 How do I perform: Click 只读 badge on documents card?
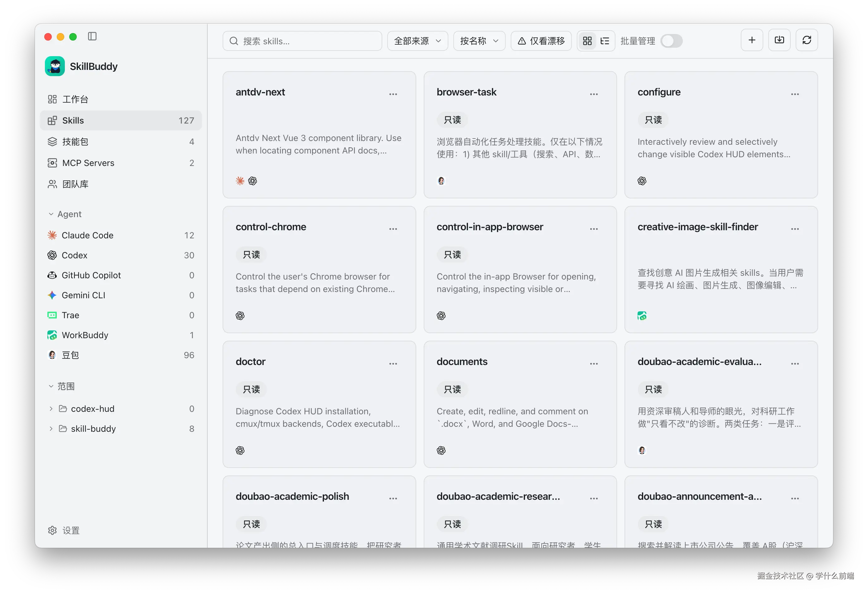[x=452, y=390]
